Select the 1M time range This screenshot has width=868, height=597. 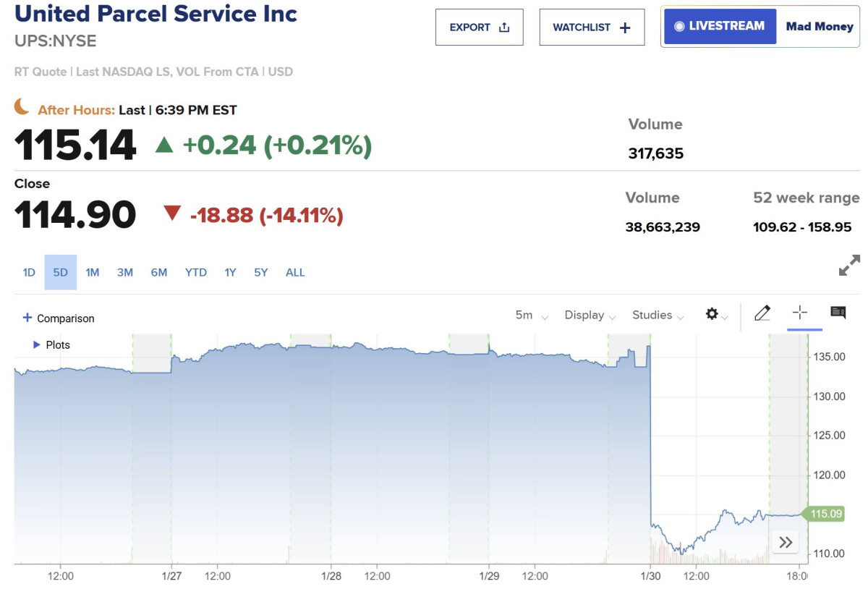pyautogui.click(x=93, y=273)
